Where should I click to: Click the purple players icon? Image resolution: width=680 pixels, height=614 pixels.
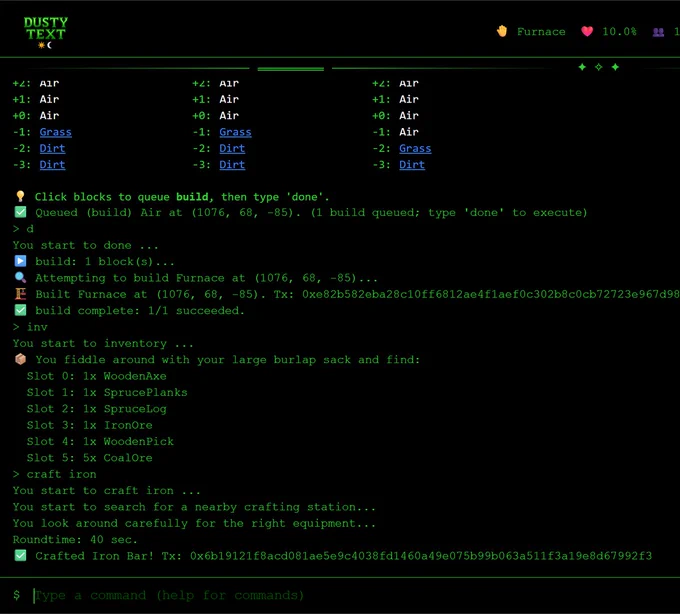point(658,32)
